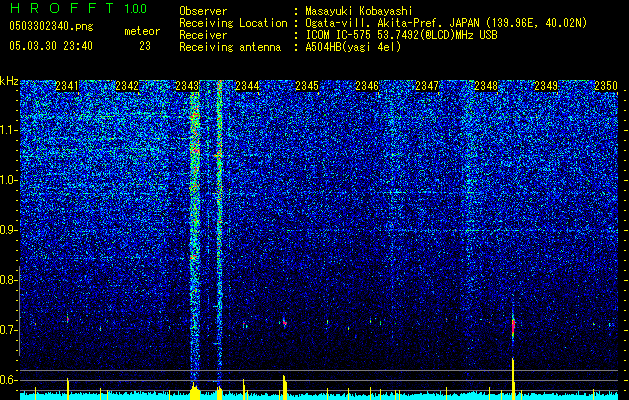Click observer name Masayuki Kobayashi
The image size is (629, 400).
point(359,11)
